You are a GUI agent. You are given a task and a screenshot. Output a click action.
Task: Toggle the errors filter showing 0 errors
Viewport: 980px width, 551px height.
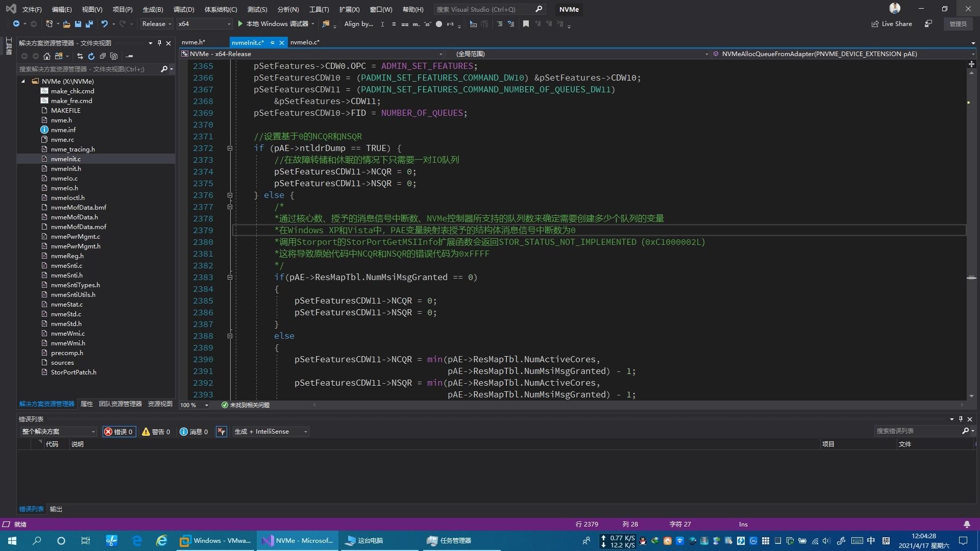(x=119, y=432)
